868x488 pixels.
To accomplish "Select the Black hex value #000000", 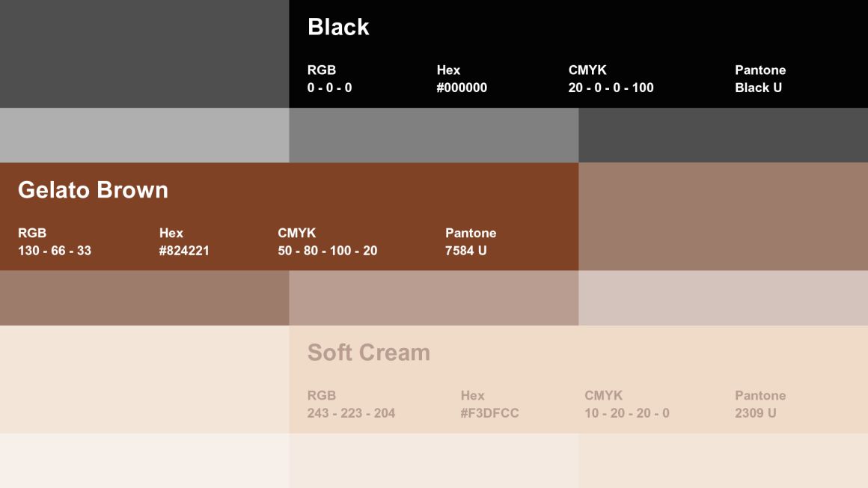I will [462, 88].
